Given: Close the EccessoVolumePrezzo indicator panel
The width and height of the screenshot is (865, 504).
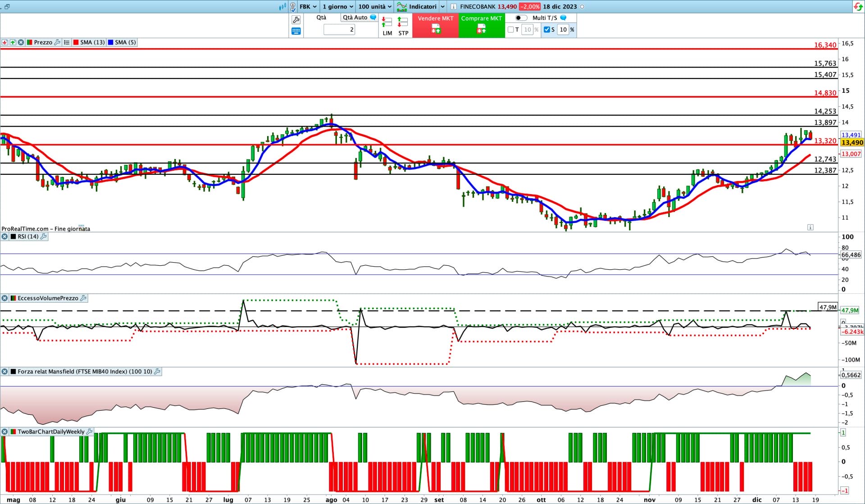Looking at the screenshot, I should (x=5, y=298).
